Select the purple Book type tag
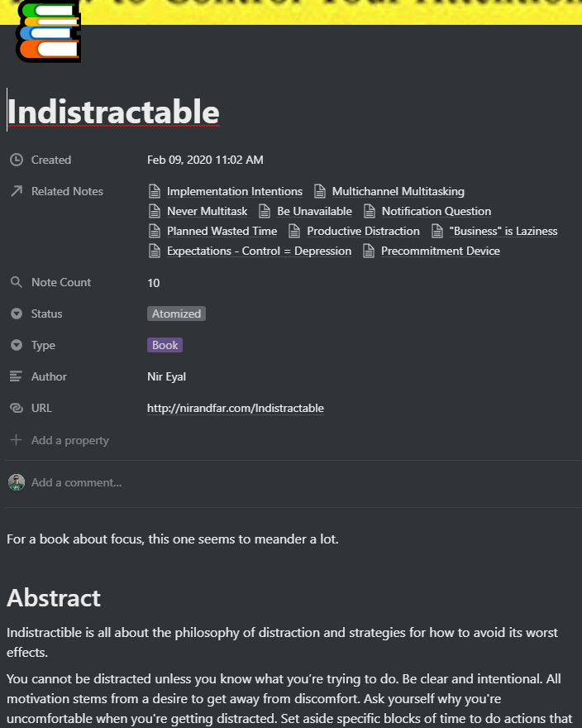The height and width of the screenshot is (728, 582). [165, 345]
